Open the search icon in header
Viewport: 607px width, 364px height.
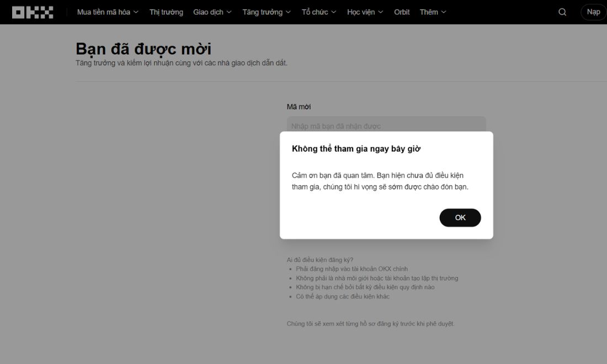562,12
